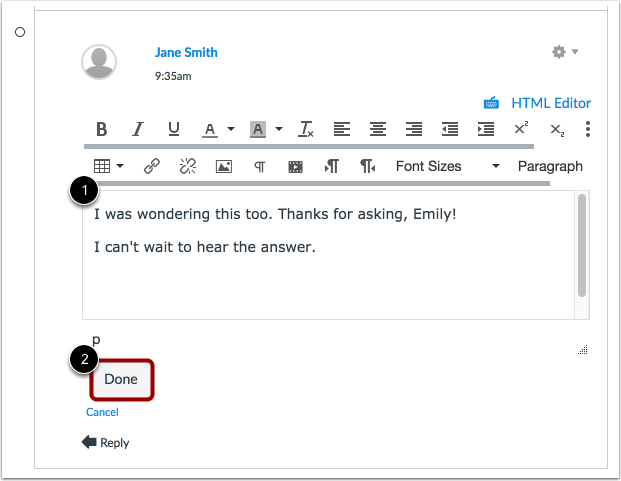Click the 9:35am timestamp
The height and width of the screenshot is (481, 621).
point(173,76)
